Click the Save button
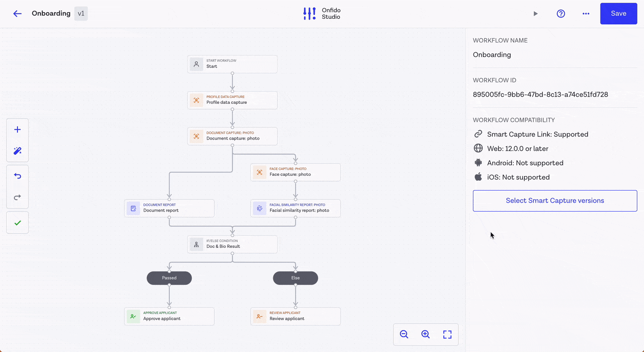Viewport: 644px width, 352px height. pyautogui.click(x=618, y=13)
